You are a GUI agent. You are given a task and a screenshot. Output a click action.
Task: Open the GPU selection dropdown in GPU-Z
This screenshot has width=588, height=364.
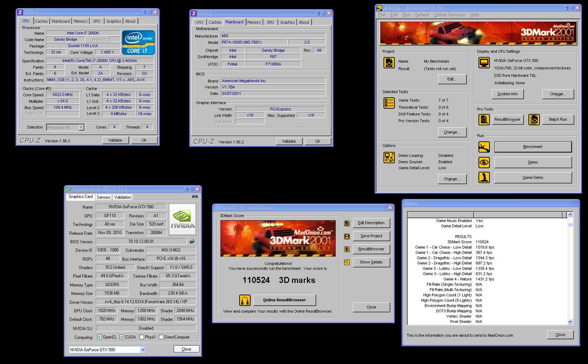tap(143, 350)
